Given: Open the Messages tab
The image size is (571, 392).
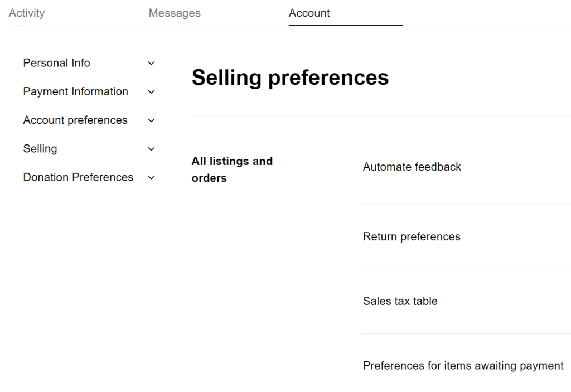Looking at the screenshot, I should 175,13.
